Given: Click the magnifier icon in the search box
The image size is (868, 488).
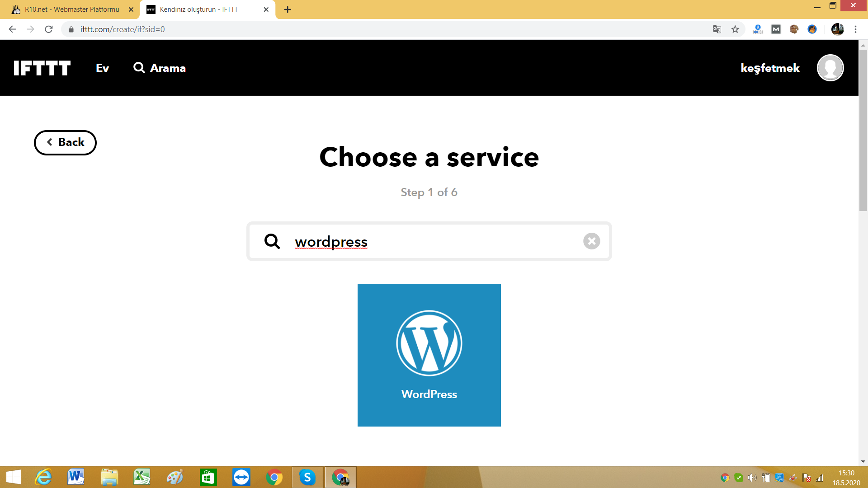Looking at the screenshot, I should coord(272,241).
